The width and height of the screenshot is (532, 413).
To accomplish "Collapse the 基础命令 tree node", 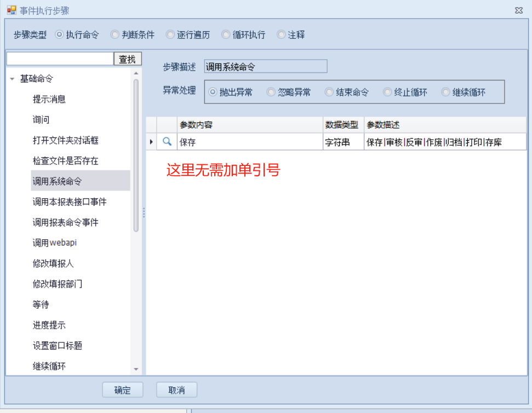I will pyautogui.click(x=12, y=79).
